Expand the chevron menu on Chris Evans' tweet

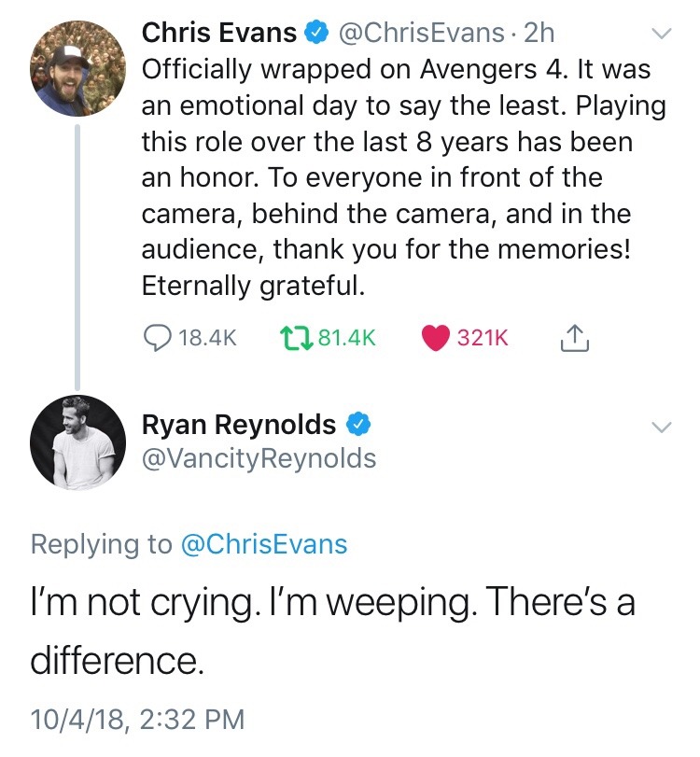(x=661, y=34)
